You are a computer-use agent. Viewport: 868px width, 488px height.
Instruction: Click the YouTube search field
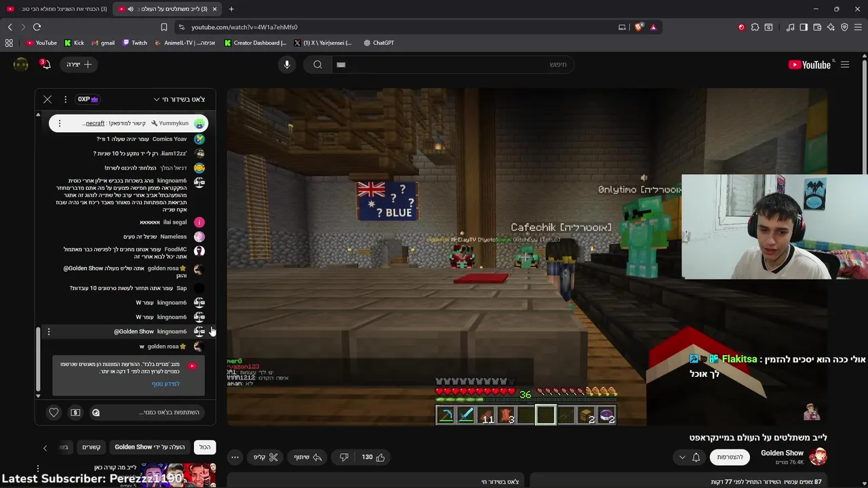453,64
